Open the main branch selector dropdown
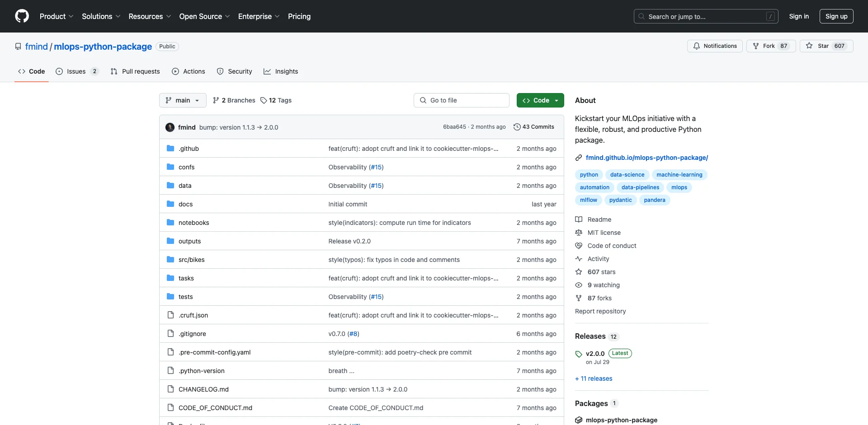 (x=183, y=100)
